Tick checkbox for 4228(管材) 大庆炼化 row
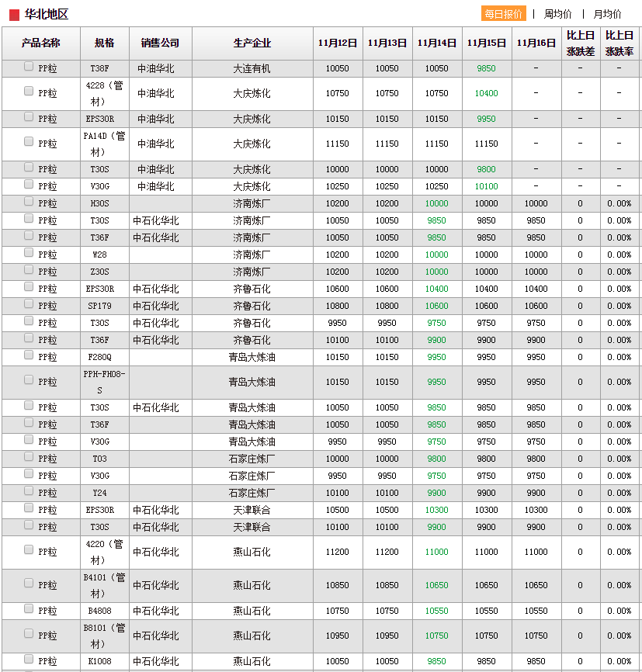Screen dimensions: 642x672 point(29,91)
